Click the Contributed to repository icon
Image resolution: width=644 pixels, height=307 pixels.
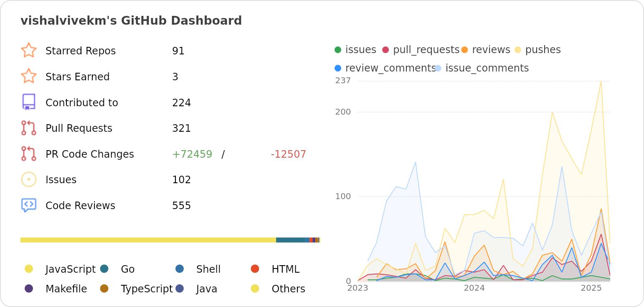tap(29, 102)
